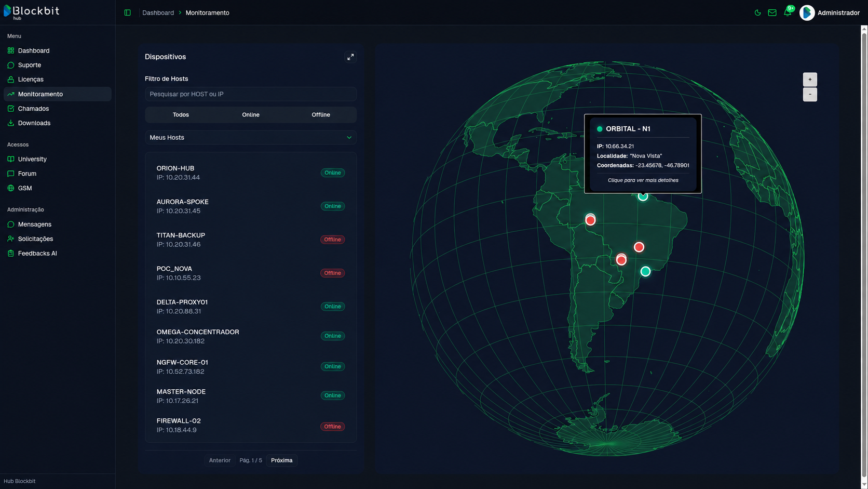Filter hosts by Offline
This screenshot has width=868, height=489.
(x=321, y=115)
